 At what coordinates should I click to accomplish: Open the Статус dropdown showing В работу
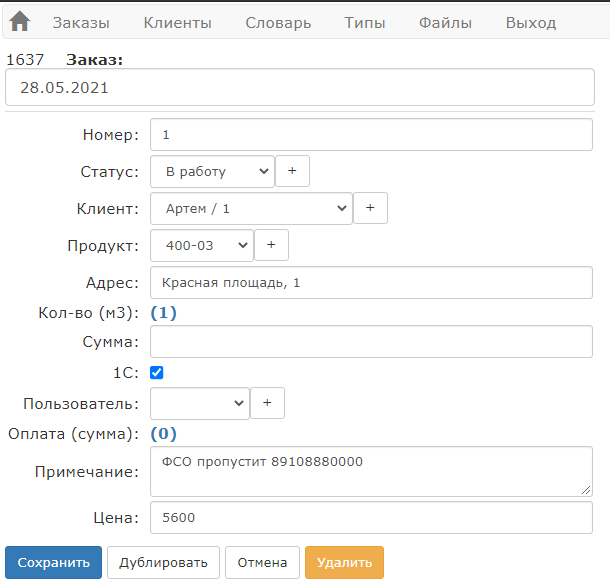point(212,171)
